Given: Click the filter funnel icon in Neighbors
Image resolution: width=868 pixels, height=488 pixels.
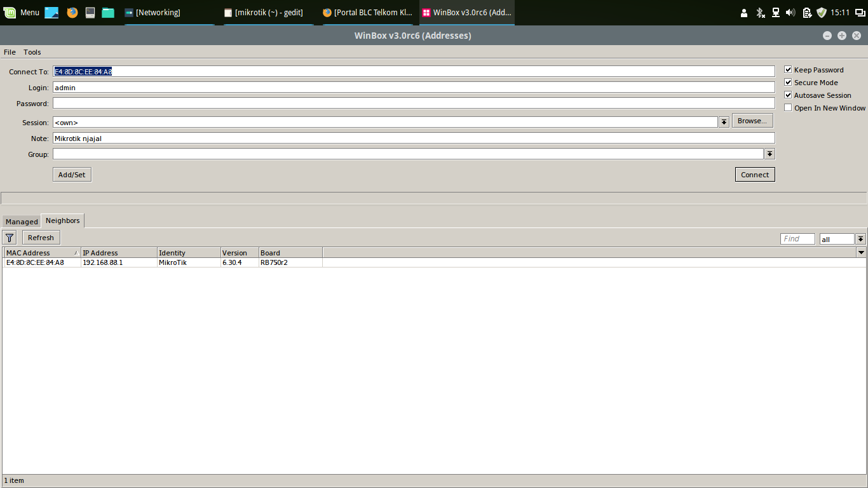Looking at the screenshot, I should 10,238.
